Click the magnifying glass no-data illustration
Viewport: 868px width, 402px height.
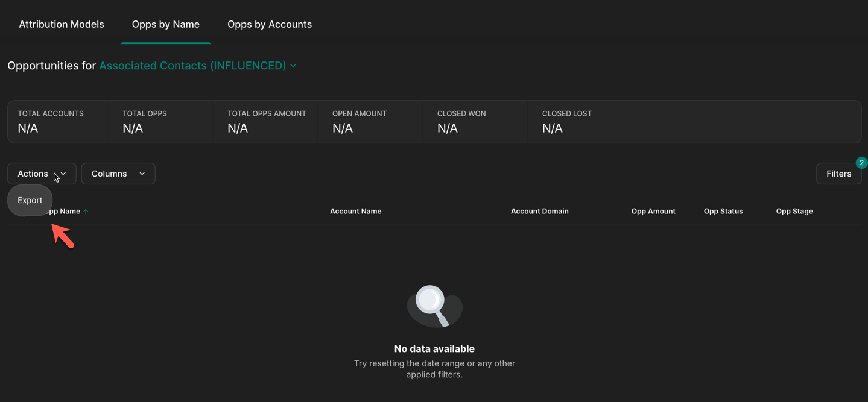(434, 306)
